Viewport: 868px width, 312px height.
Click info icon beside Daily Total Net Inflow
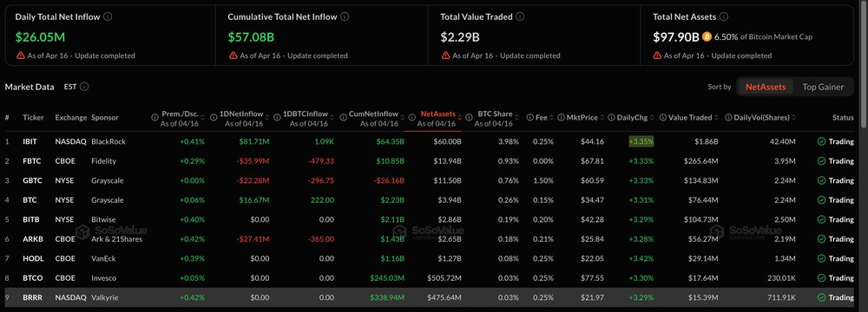(x=108, y=16)
